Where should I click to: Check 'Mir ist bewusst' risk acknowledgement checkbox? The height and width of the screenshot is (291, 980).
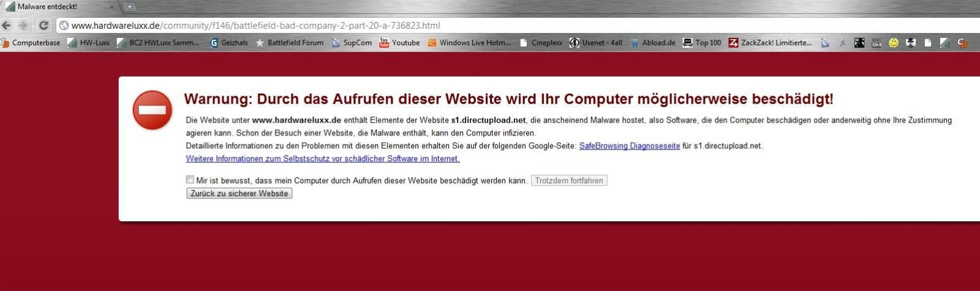click(190, 180)
